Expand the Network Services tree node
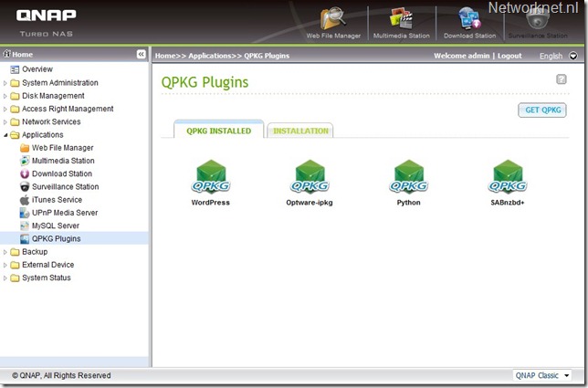 tap(5, 121)
